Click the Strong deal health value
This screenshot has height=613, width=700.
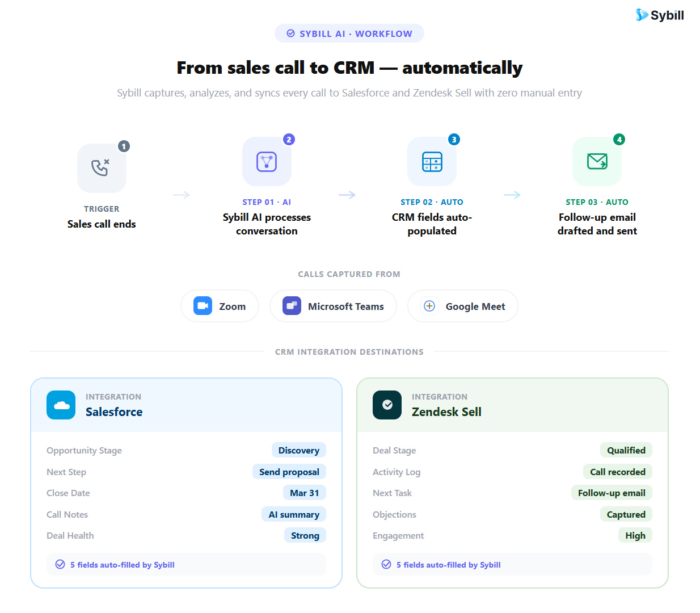[305, 535]
